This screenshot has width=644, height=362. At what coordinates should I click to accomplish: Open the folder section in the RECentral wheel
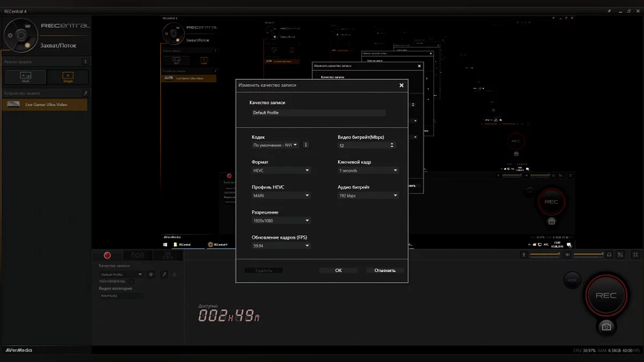[x=28, y=25]
